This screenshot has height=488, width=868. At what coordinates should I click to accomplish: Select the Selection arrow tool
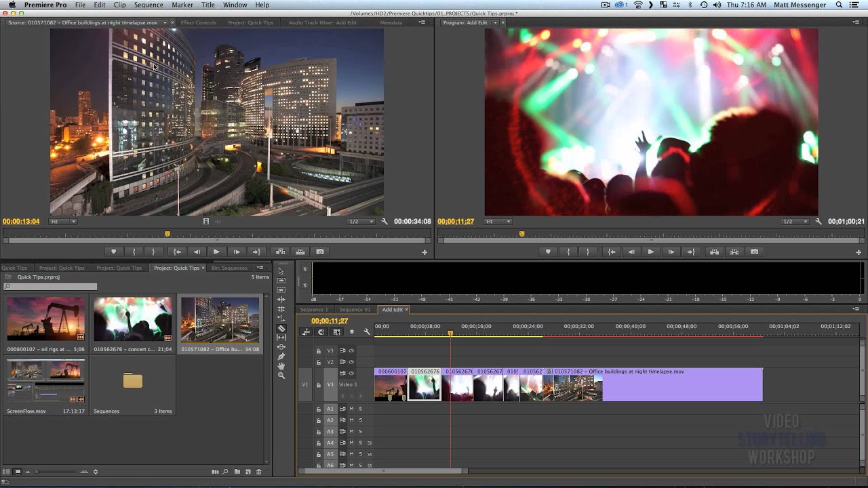click(x=281, y=271)
